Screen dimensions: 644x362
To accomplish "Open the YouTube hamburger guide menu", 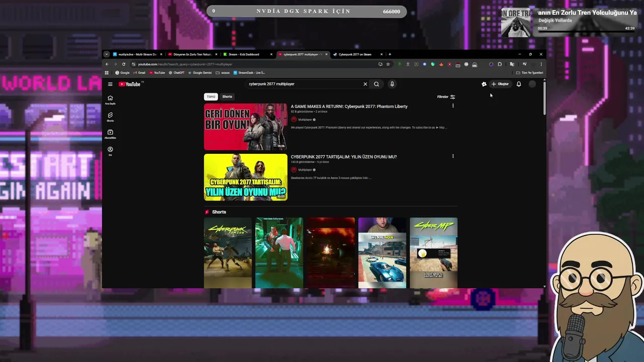I will pos(110,84).
